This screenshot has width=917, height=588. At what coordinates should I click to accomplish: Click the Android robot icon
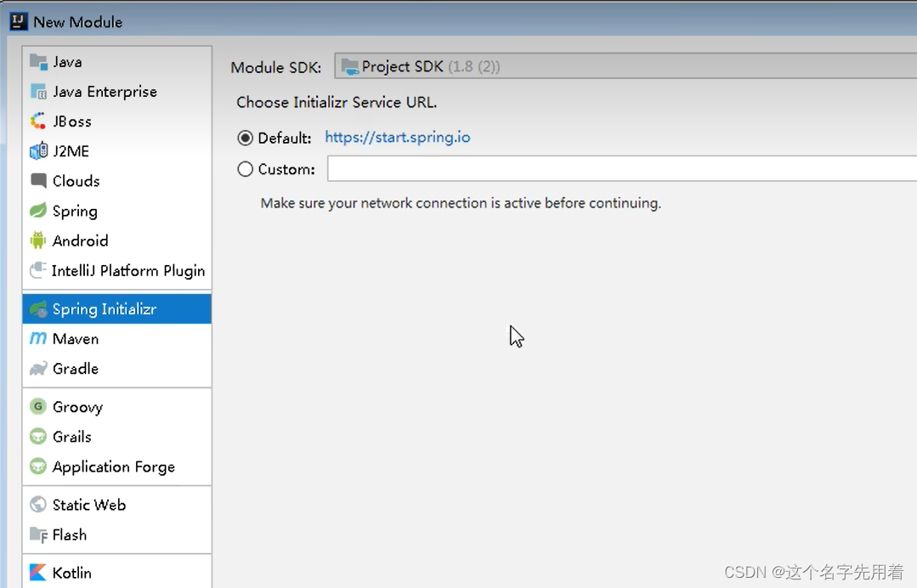pos(38,240)
